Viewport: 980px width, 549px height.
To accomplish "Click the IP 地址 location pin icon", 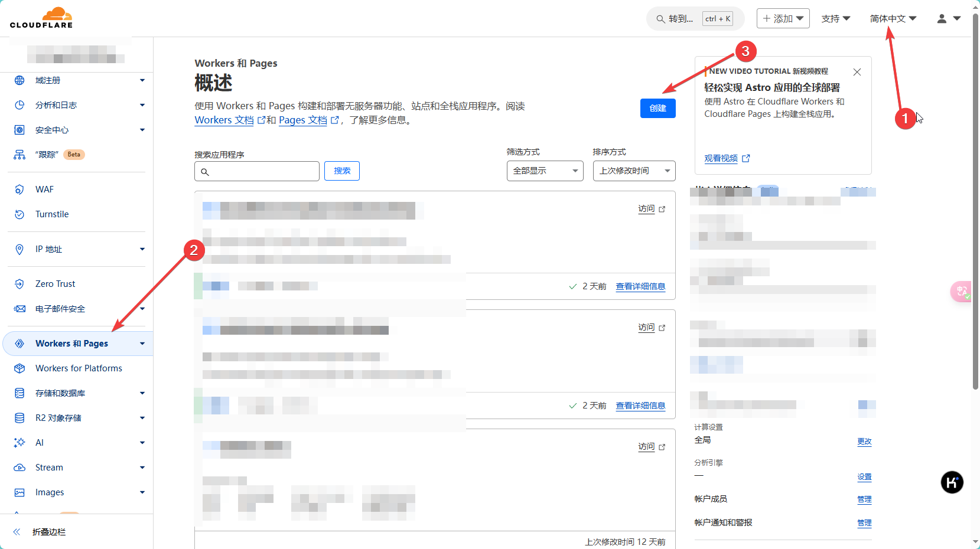I will pyautogui.click(x=19, y=249).
